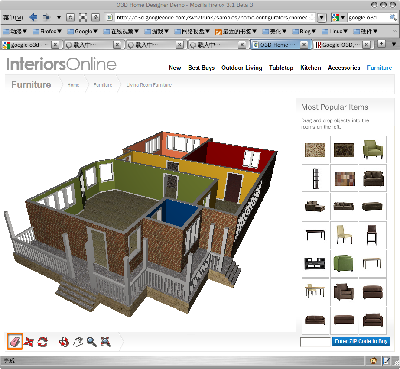Open the address bar URL dropdown
Viewport: 400px width, 369px height.
[321, 17]
